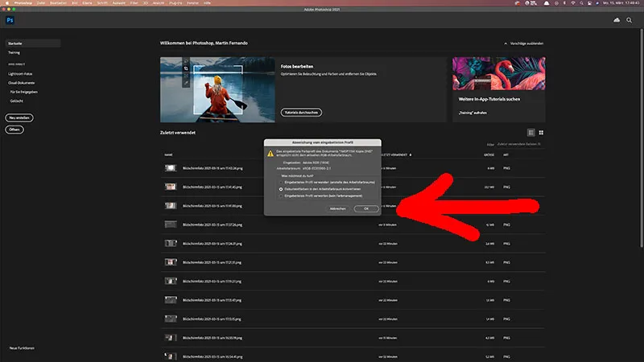The height and width of the screenshot is (362, 644).
Task: Open the Fenster menu
Action: pos(192,3)
